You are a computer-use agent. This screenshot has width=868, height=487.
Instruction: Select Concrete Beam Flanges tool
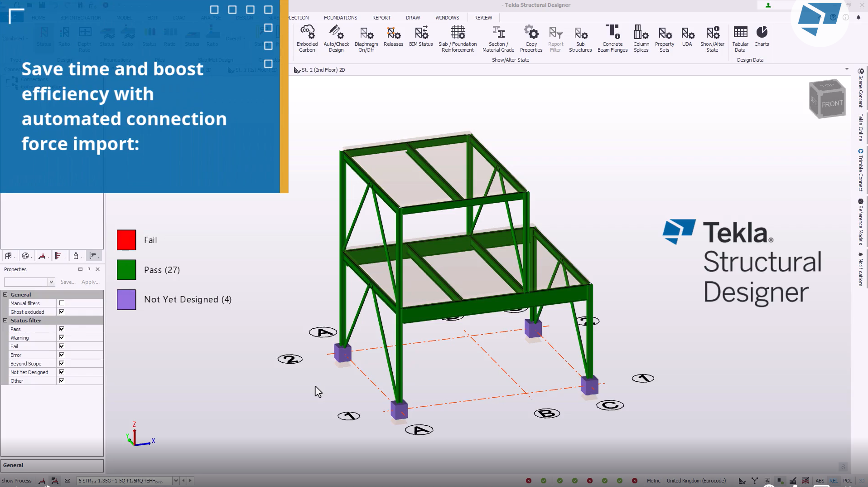(612, 39)
